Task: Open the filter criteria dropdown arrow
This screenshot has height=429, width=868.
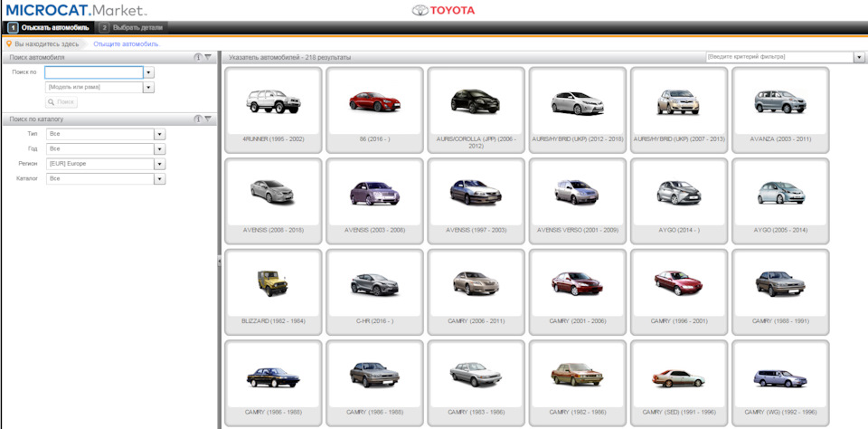Action: [x=859, y=57]
